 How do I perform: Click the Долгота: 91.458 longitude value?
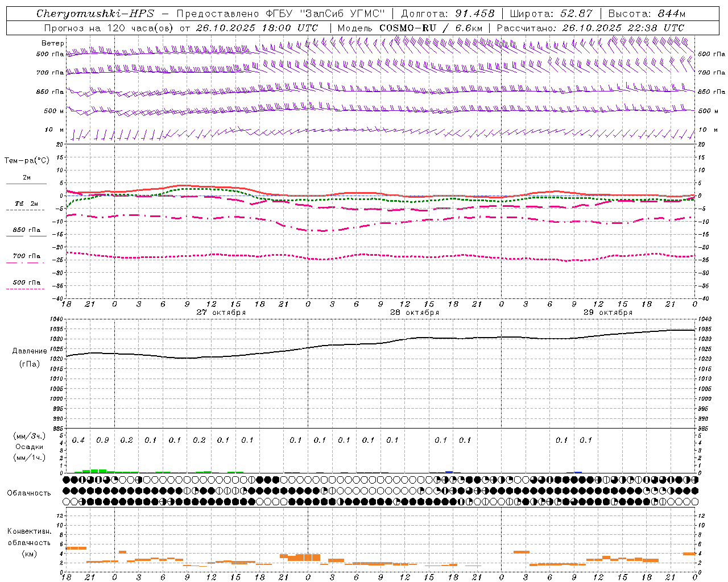(x=448, y=14)
